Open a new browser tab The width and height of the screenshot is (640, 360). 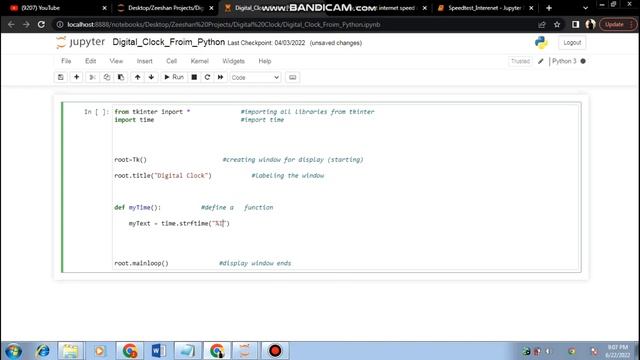click(x=549, y=8)
